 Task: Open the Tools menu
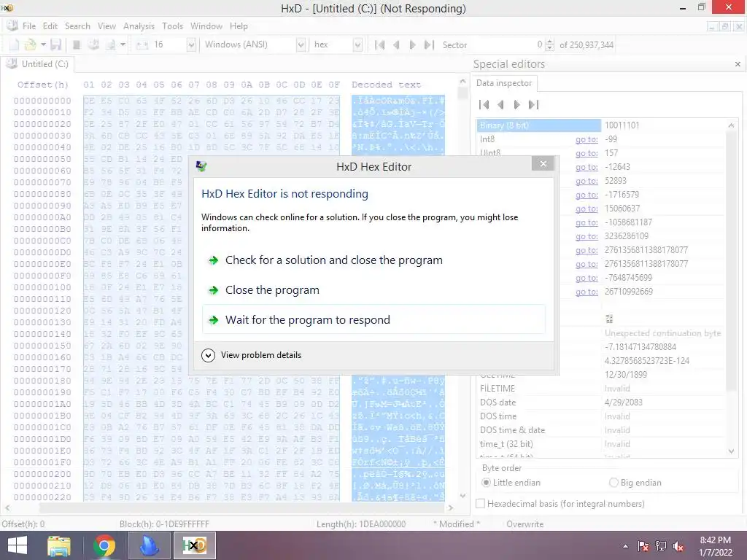pos(172,26)
